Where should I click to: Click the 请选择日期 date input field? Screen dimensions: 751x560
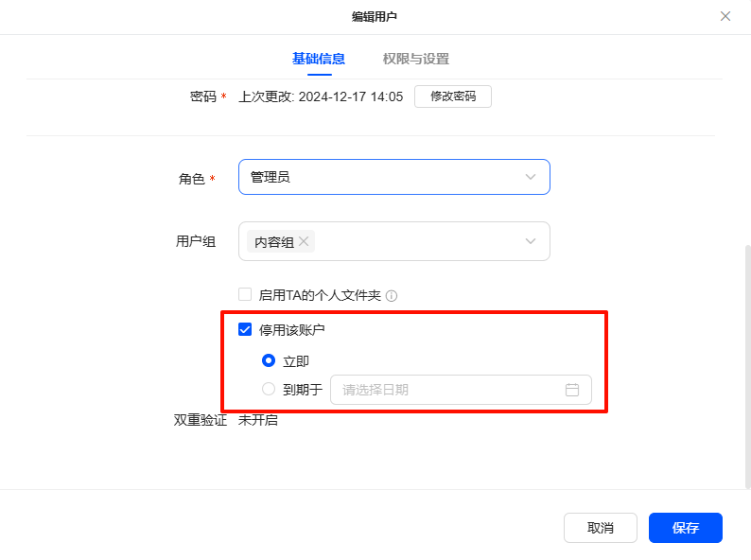tap(461, 390)
